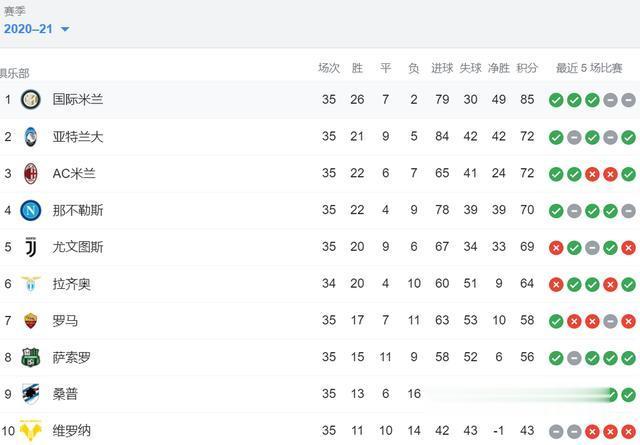
Task: Click the Lazio club crest
Action: 31,284
